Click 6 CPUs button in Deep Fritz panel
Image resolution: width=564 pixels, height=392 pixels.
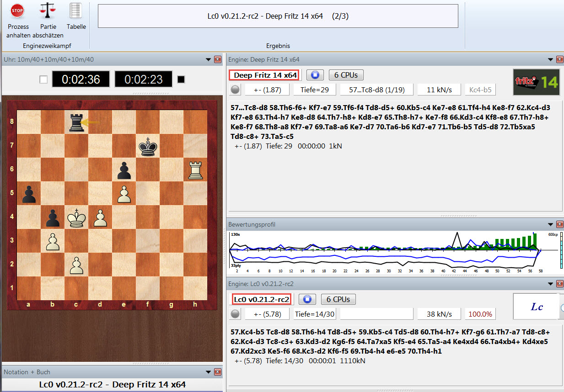tap(346, 75)
